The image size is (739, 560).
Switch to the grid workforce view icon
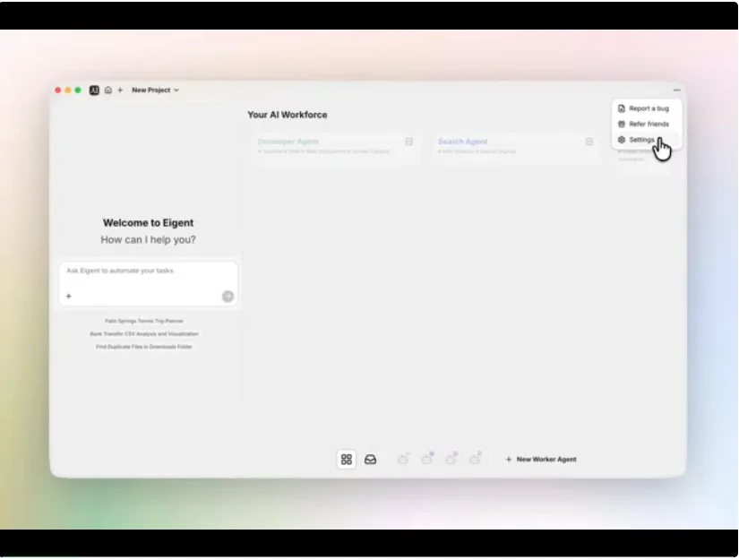tap(347, 460)
